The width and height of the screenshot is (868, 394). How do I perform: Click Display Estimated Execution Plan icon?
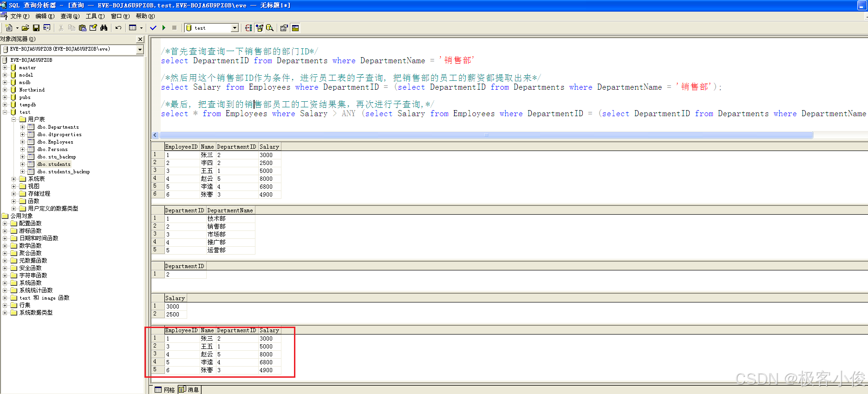[x=248, y=28]
